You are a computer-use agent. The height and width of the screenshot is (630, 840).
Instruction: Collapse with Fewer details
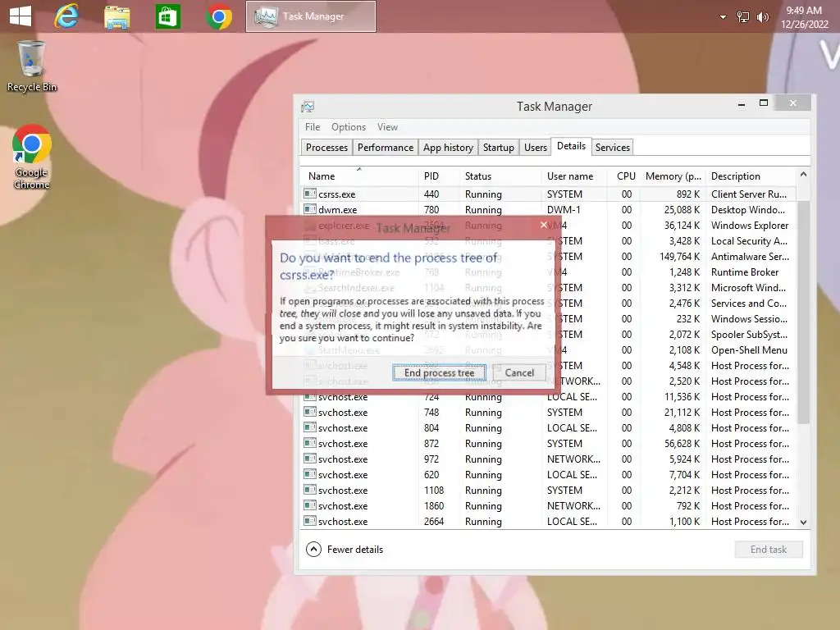coord(345,550)
